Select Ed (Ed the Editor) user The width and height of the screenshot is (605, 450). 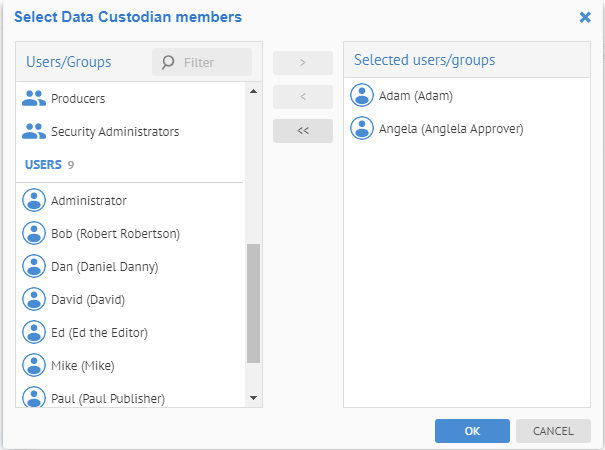[99, 332]
